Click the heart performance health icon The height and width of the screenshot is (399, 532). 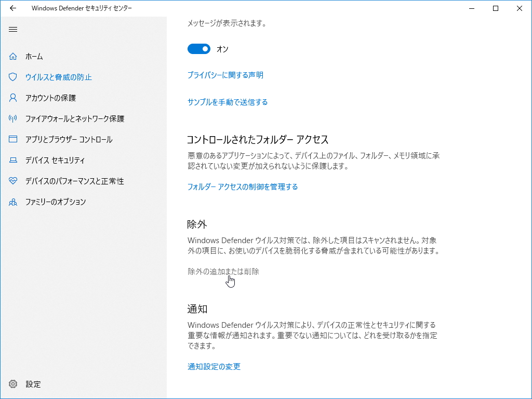[13, 181]
